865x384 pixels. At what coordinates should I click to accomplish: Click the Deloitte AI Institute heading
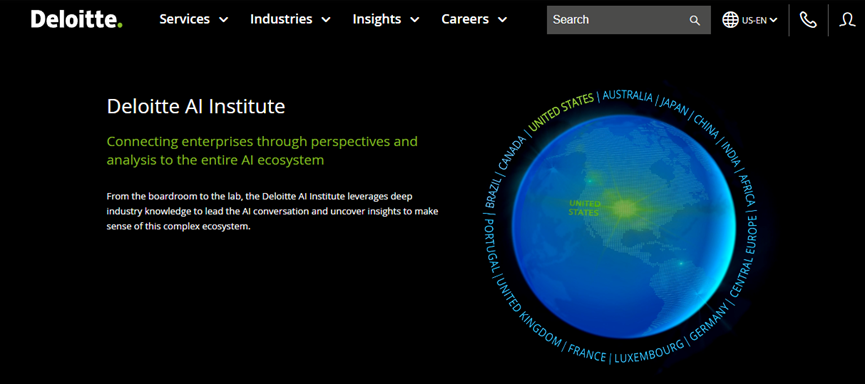(196, 106)
